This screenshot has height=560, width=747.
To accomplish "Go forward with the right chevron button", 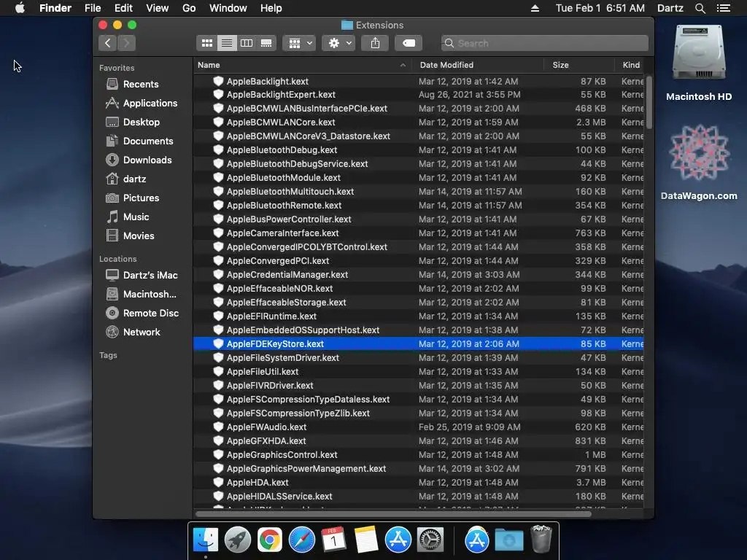I will point(127,43).
